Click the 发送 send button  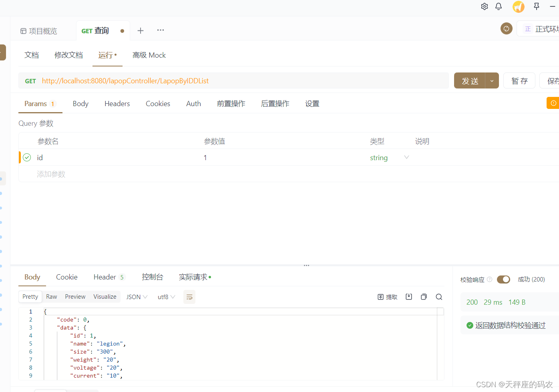point(470,80)
